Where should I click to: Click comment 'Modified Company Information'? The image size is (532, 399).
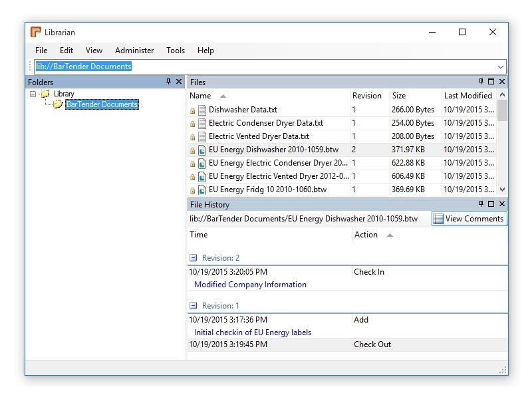pos(250,285)
